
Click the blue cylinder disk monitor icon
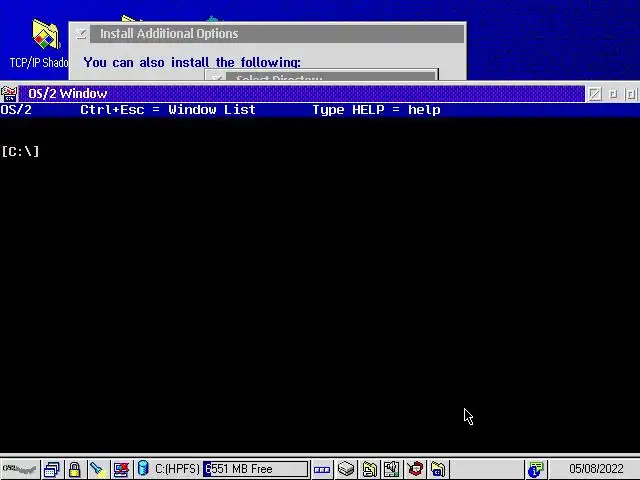tap(143, 469)
